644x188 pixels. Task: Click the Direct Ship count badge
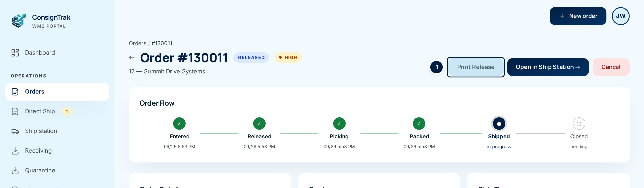[66, 112]
